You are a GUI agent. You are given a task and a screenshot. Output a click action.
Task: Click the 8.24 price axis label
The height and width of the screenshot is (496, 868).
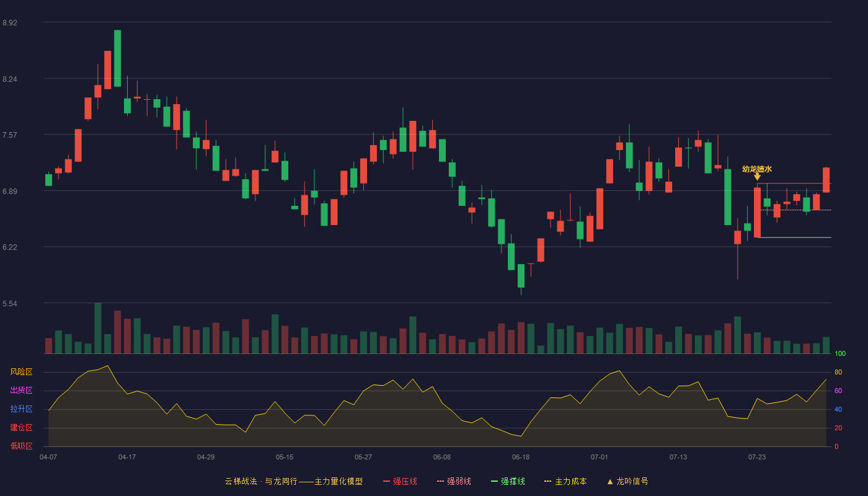10,79
